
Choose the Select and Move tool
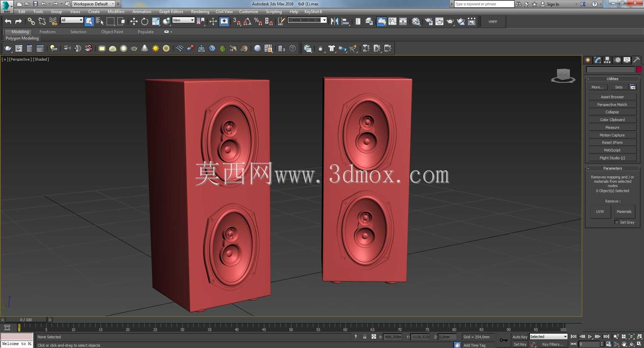[134, 21]
